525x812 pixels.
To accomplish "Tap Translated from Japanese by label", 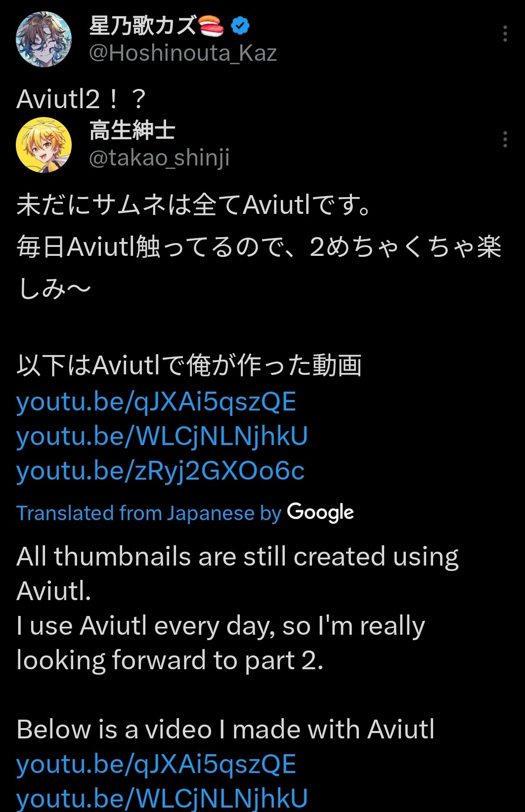I will pos(149,513).
